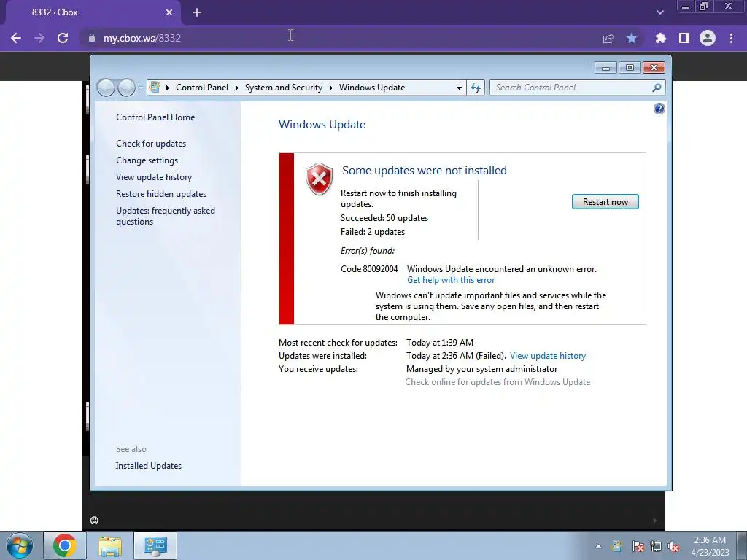Click Chrome browser back arrow
The image size is (747, 560).
point(16,38)
